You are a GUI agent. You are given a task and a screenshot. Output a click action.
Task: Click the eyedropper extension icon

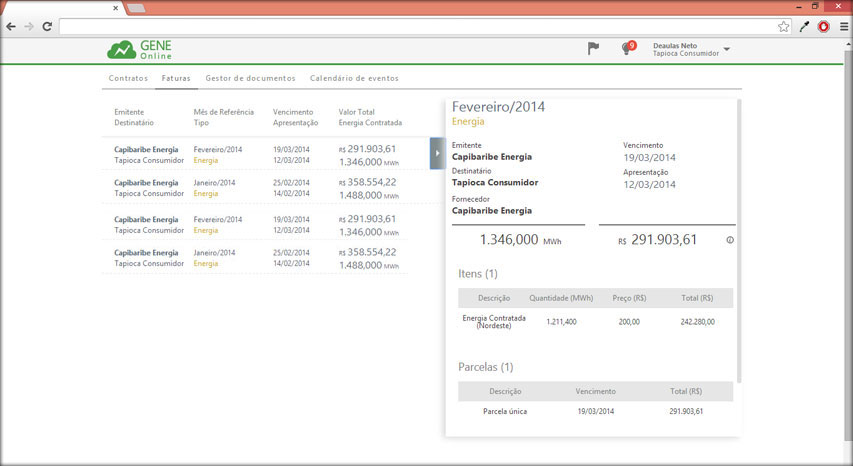point(804,26)
